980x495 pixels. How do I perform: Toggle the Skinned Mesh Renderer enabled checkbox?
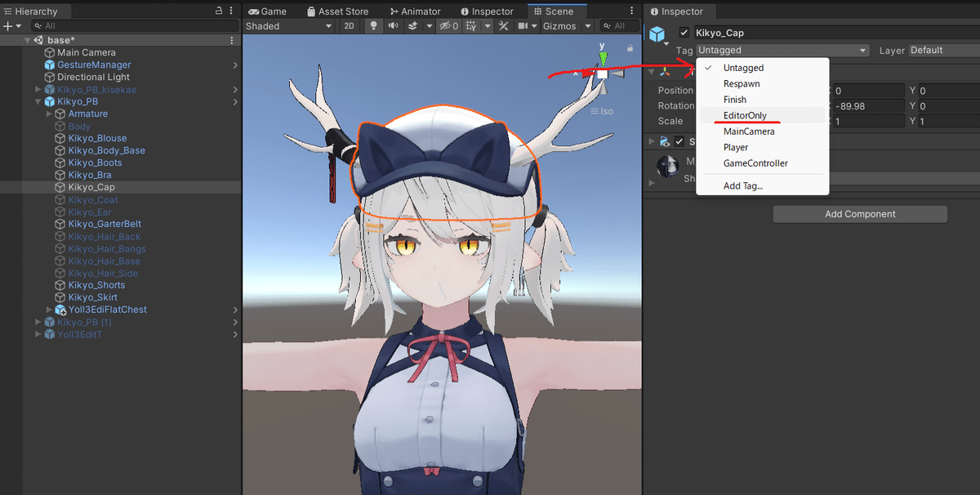tap(679, 142)
